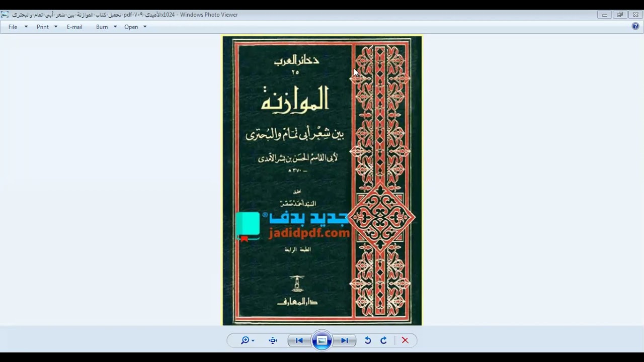Go to the previous photo
The image size is (644, 362).
(x=299, y=340)
